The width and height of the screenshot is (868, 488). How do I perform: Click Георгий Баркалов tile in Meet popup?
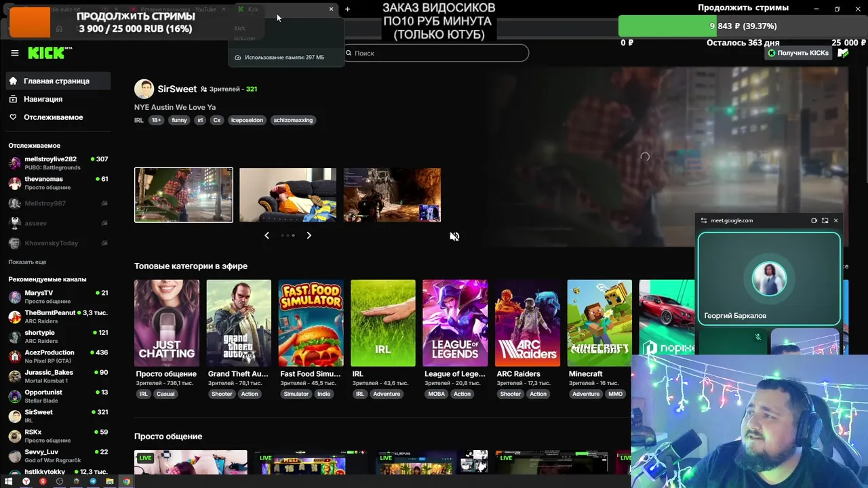(769, 279)
